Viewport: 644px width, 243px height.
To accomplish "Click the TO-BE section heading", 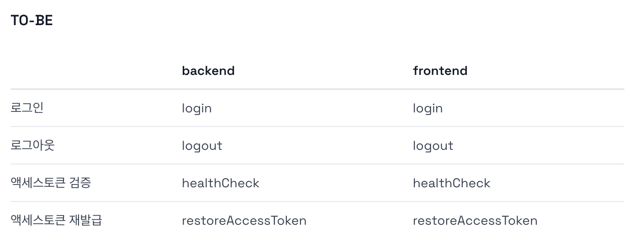I will point(32,21).
